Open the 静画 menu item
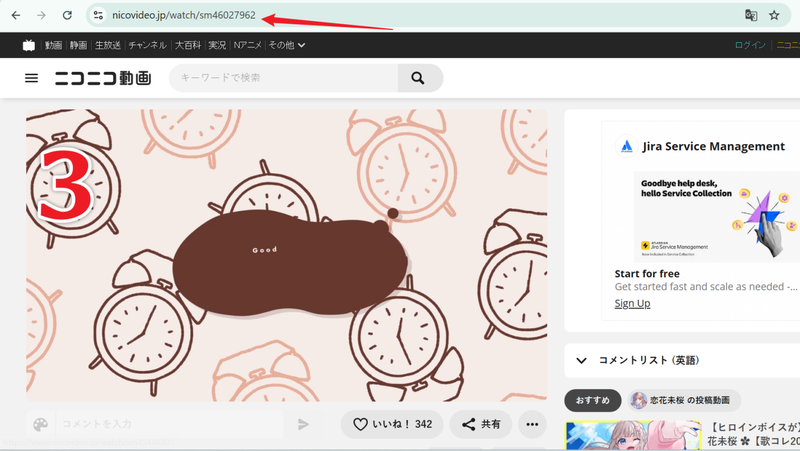Screen dimensions: 800x451 tap(78, 45)
